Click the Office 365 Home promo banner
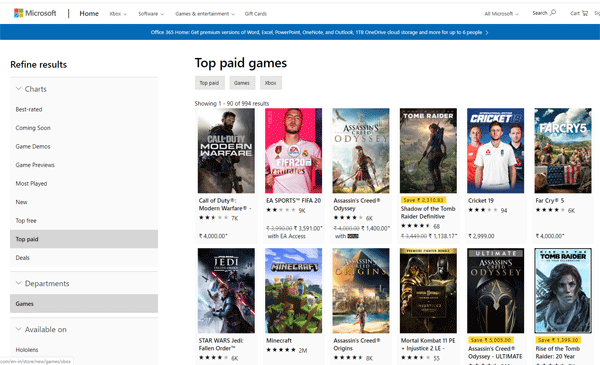The image size is (600, 365). coord(300,32)
